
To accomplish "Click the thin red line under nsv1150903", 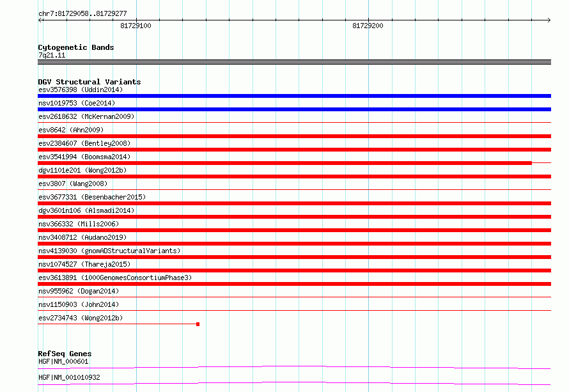I will (x=294, y=311).
